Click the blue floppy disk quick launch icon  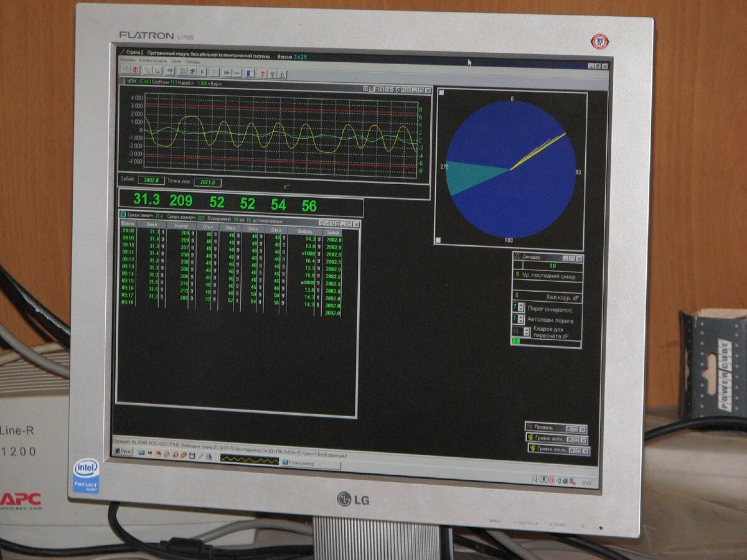point(192,455)
